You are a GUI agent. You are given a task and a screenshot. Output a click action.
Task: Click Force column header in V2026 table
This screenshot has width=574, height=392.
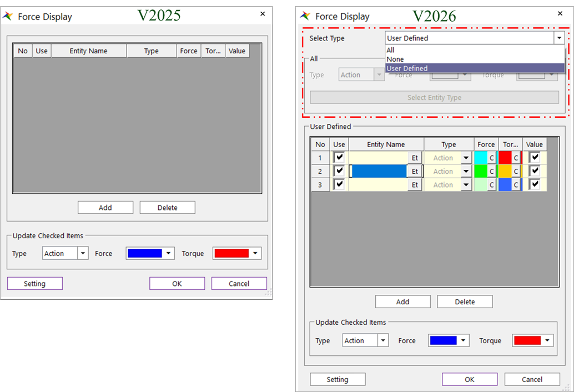tap(486, 144)
